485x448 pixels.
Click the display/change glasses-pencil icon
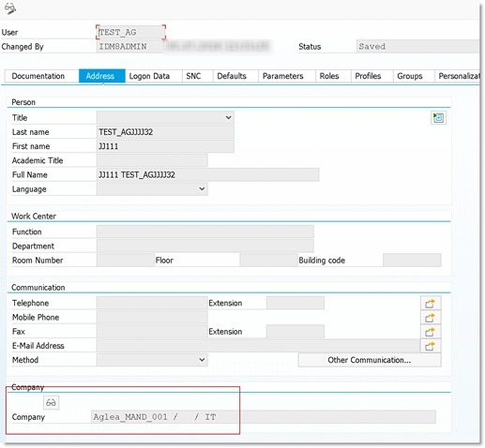pyautogui.click(x=10, y=8)
